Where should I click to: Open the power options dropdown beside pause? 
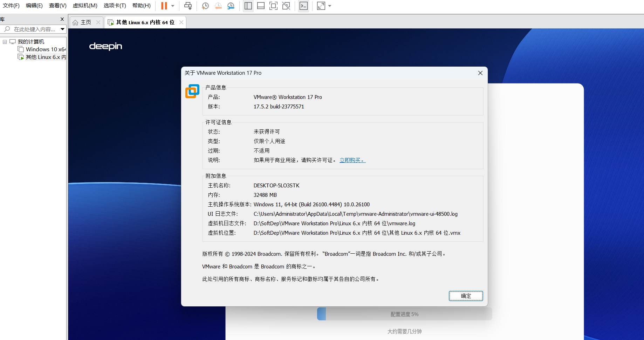(173, 6)
